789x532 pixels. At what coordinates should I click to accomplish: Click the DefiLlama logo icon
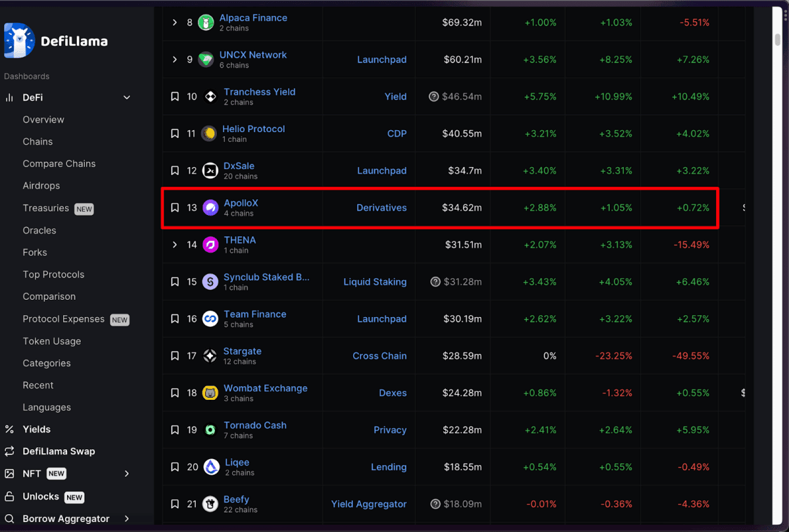point(18,41)
